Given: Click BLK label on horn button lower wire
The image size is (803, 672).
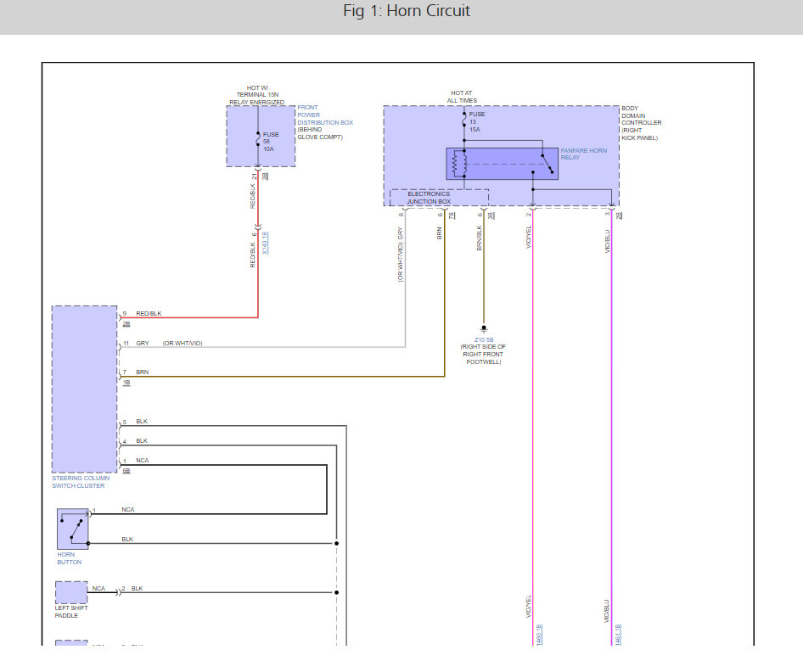Looking at the screenshot, I should click(127, 539).
